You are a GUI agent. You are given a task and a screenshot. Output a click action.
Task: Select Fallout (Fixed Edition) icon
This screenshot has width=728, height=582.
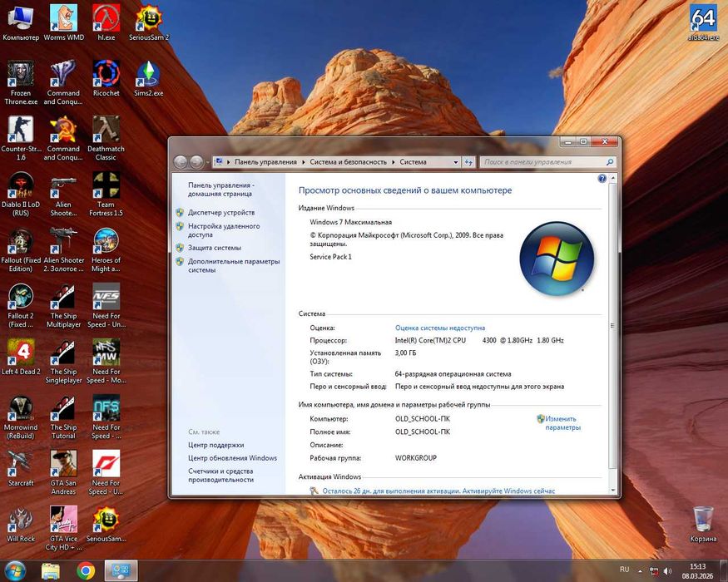[x=21, y=249]
